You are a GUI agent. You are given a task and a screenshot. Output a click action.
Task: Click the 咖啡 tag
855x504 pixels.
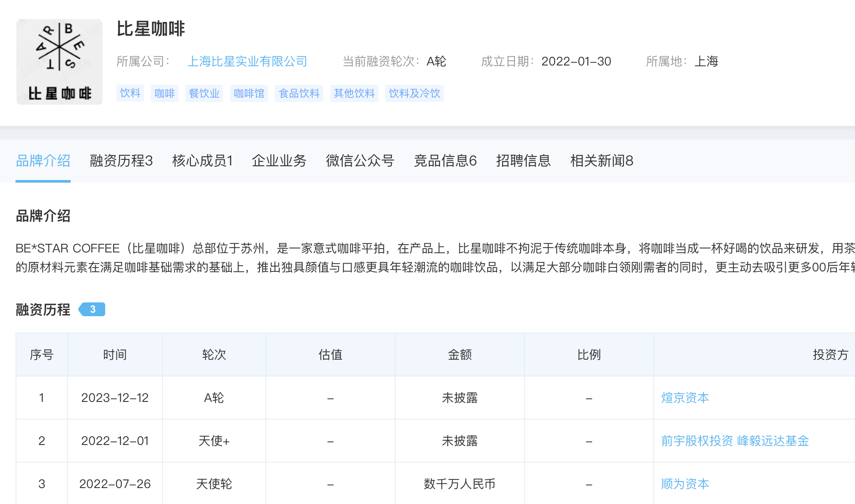pyautogui.click(x=164, y=93)
